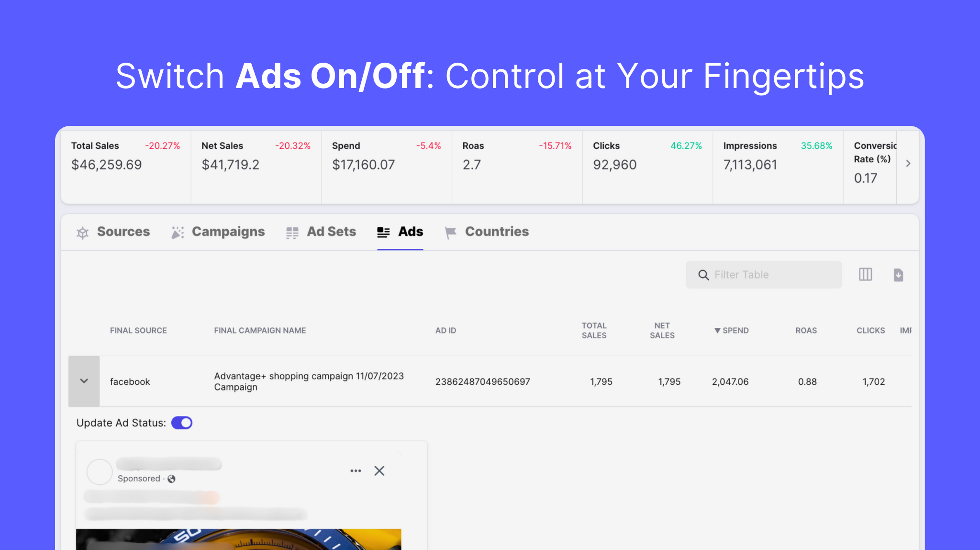980x550 pixels.
Task: Collapse the facebook row chevron
Action: tap(84, 381)
